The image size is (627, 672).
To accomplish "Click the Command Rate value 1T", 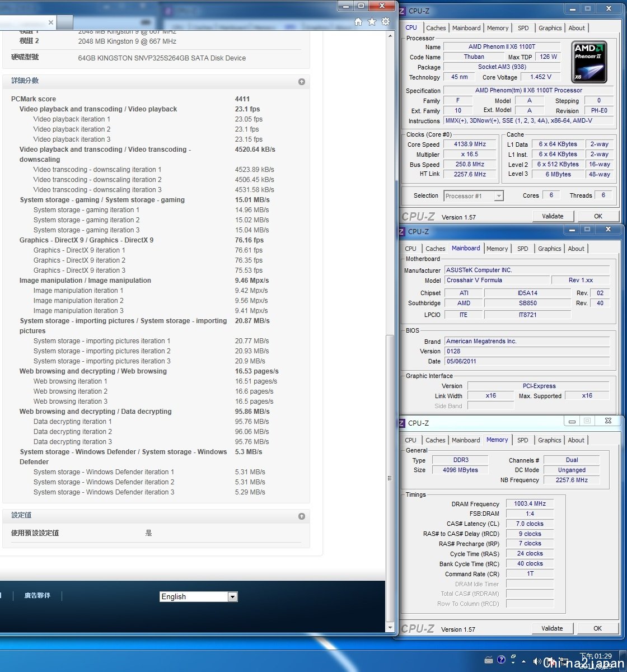I will pos(530,574).
